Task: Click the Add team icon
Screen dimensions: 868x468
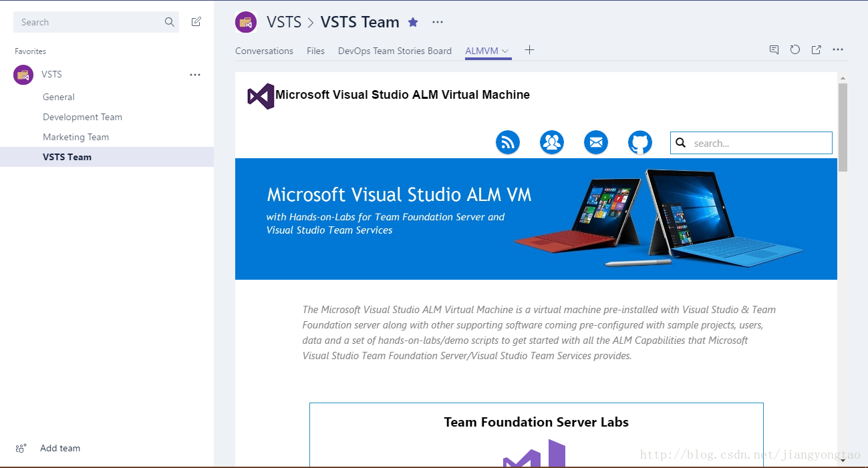Action: point(21,448)
